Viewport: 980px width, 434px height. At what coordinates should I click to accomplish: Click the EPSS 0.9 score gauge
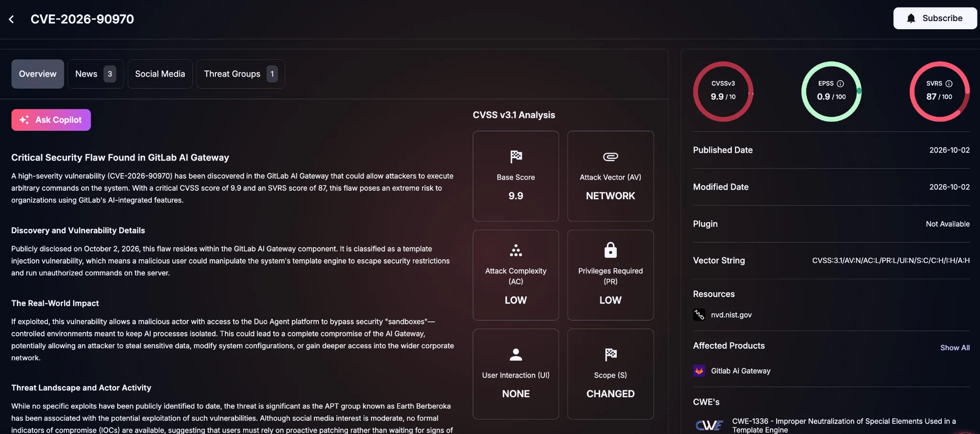(x=831, y=91)
